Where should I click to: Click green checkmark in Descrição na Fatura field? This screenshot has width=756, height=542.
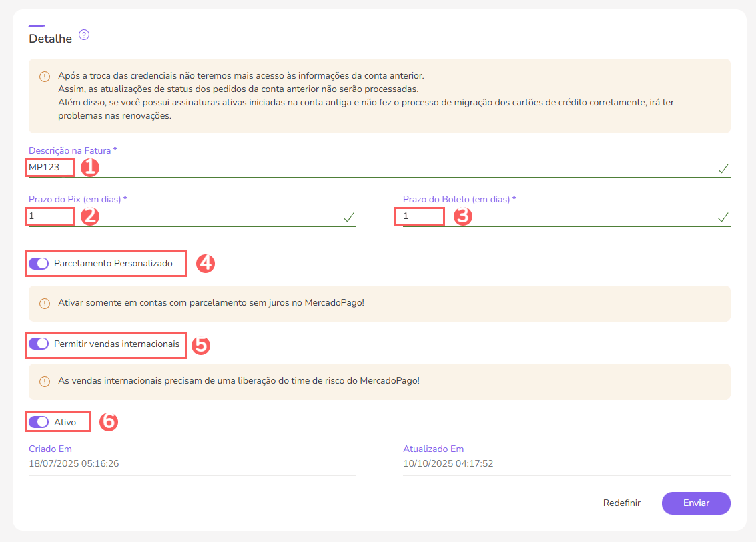(x=723, y=168)
